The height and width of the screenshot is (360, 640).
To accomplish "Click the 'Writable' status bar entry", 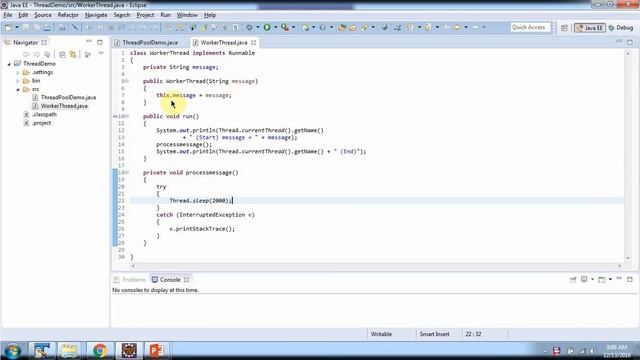I will [x=381, y=334].
